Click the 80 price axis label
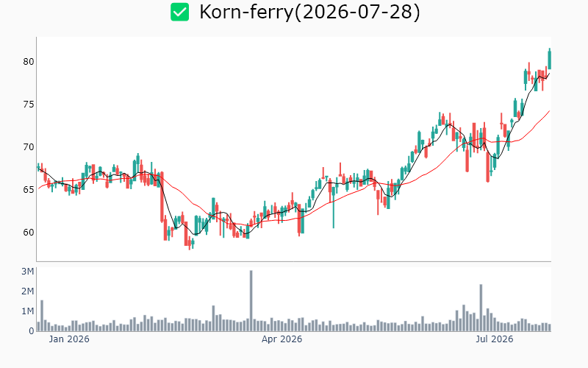The width and height of the screenshot is (588, 368). (x=29, y=62)
